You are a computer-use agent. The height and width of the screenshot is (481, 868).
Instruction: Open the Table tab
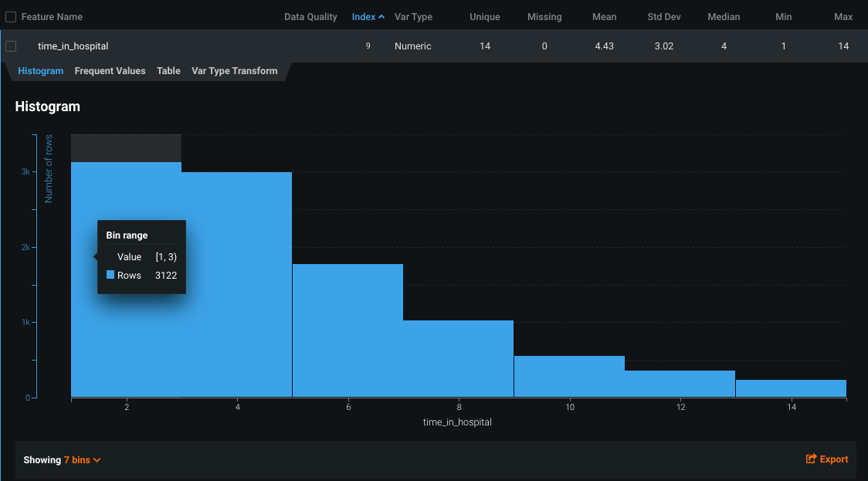168,71
